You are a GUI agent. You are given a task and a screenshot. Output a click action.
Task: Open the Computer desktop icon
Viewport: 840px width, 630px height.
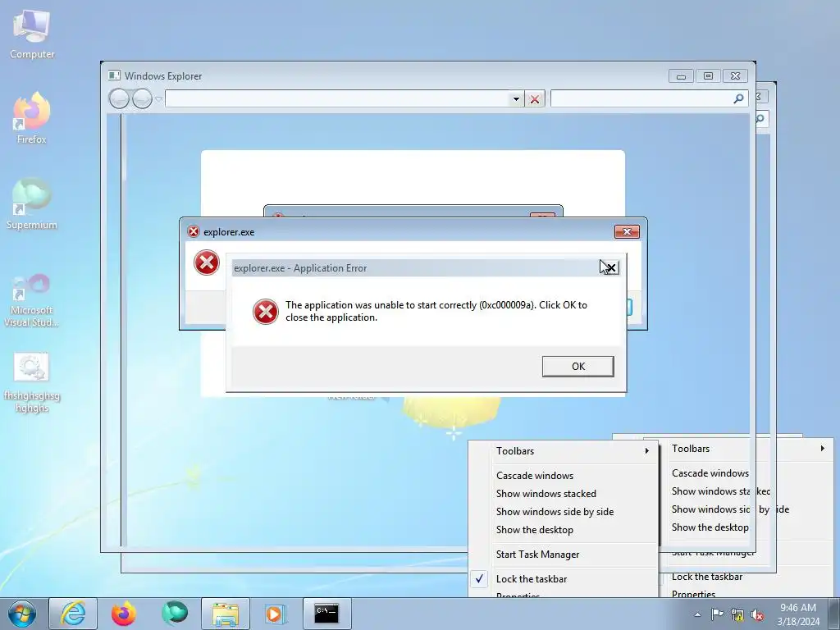32,34
